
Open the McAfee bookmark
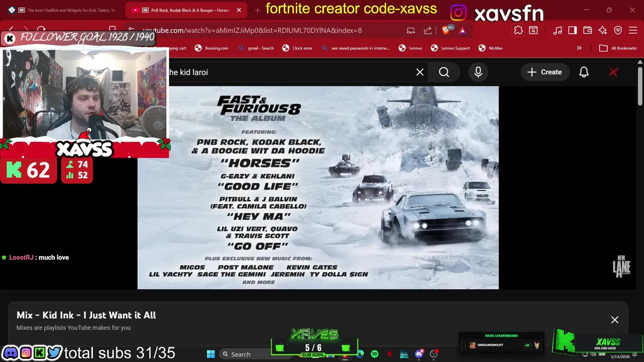click(x=491, y=48)
